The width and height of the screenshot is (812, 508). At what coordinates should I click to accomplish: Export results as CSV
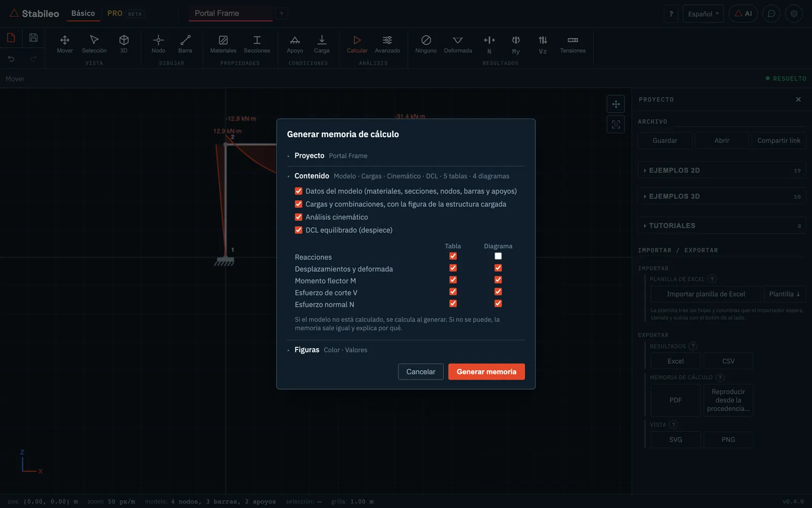(728, 361)
